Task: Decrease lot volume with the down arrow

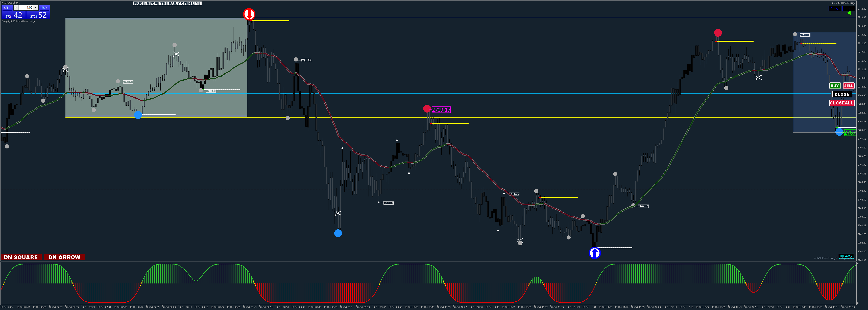Action: tap(16, 7)
